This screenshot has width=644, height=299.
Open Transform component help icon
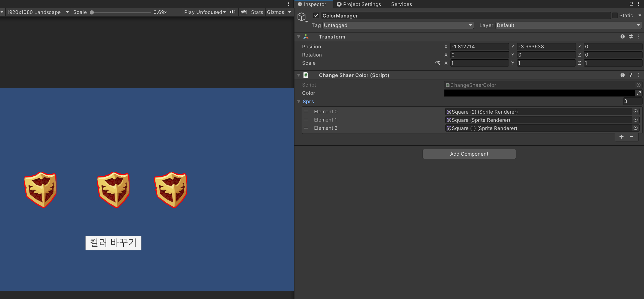[622, 37]
